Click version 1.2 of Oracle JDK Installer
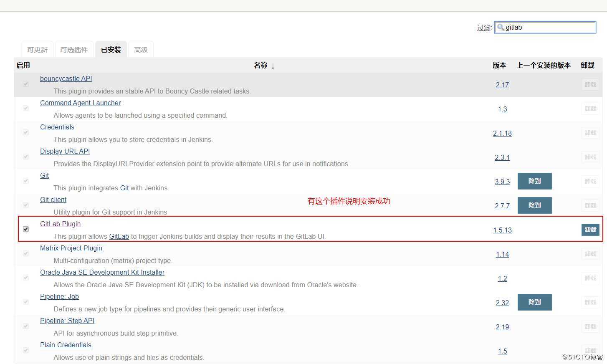The image size is (607, 364). click(502, 278)
